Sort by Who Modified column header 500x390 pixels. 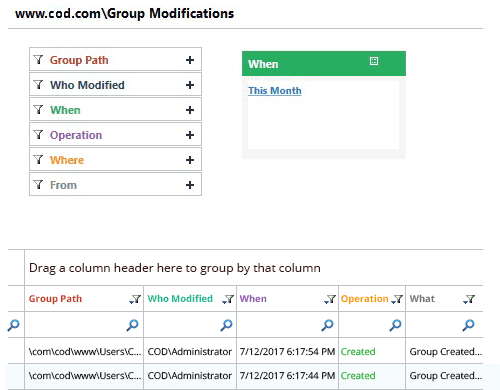(x=180, y=299)
